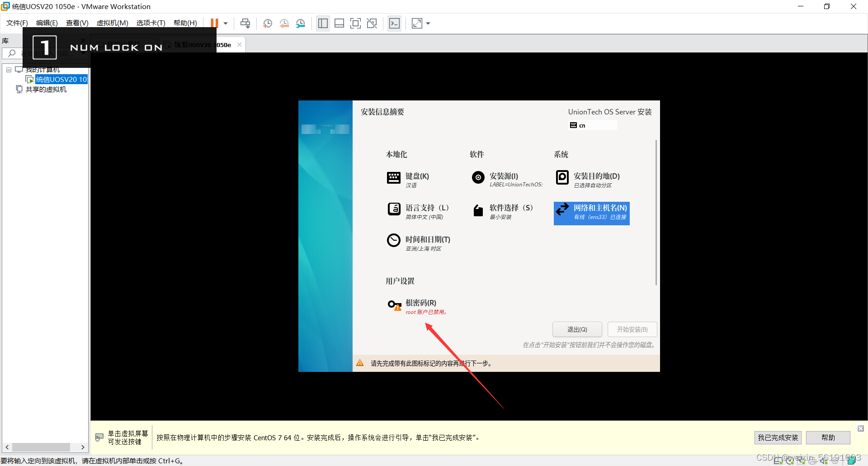This screenshot has width=868, height=466.
Task: Open the power options dropdown arrow
Action: [x=226, y=23]
